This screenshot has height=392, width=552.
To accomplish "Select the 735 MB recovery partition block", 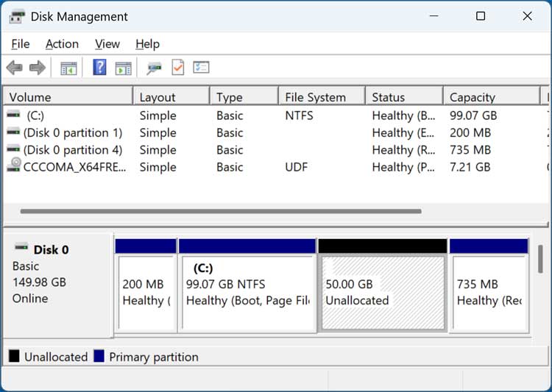I will (x=489, y=285).
